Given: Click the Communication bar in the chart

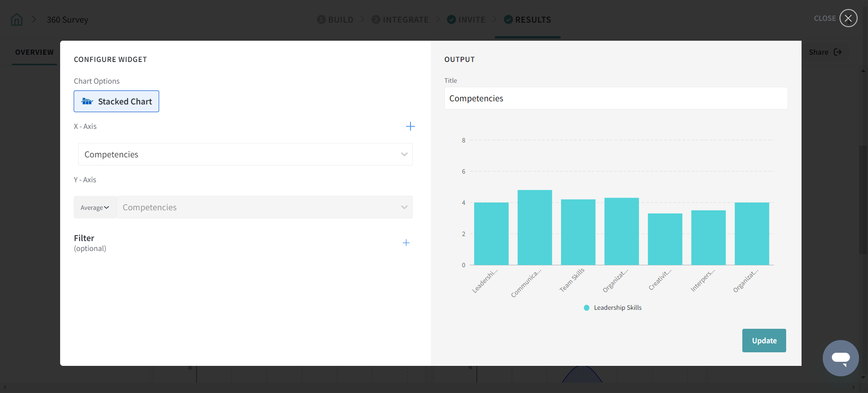Looking at the screenshot, I should click(x=534, y=227).
